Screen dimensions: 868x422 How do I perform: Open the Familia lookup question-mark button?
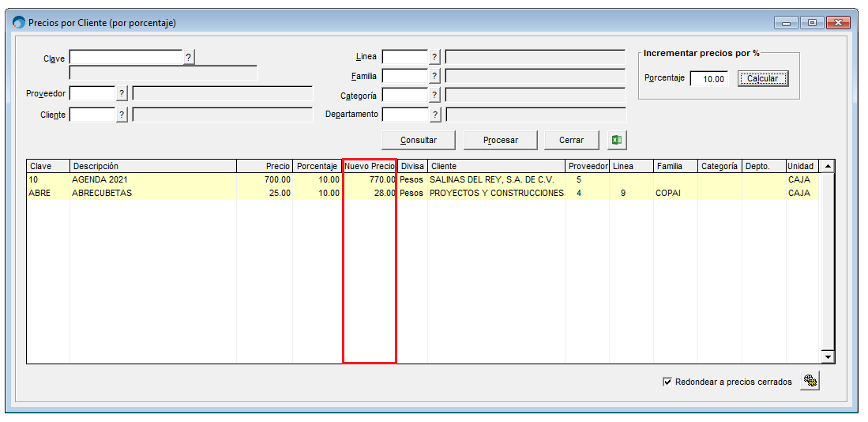[x=434, y=76]
